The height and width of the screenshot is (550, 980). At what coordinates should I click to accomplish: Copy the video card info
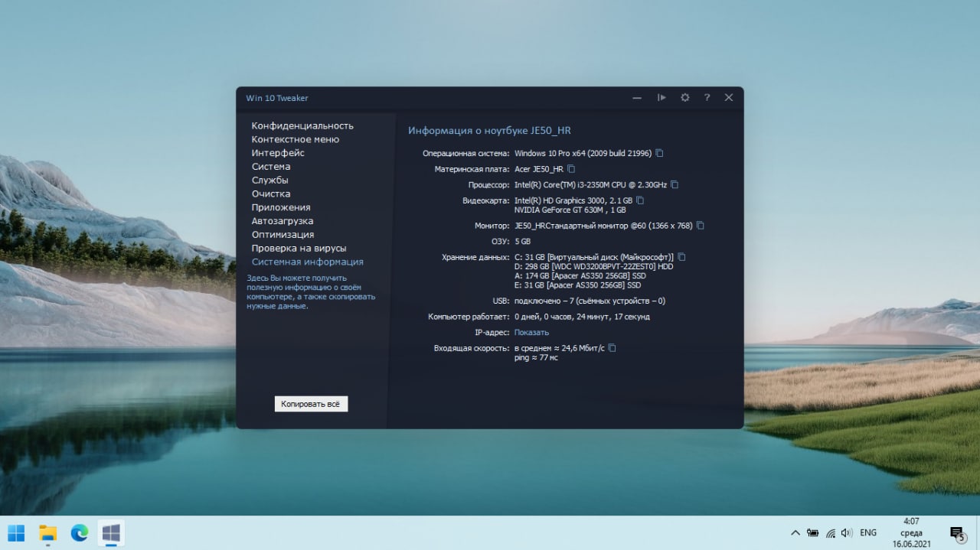coord(640,200)
